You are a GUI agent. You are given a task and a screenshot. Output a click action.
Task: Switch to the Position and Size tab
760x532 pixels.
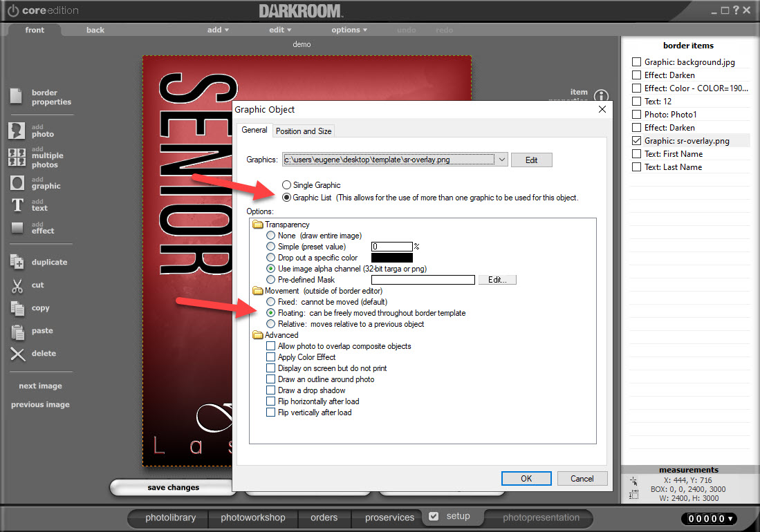pyautogui.click(x=304, y=131)
